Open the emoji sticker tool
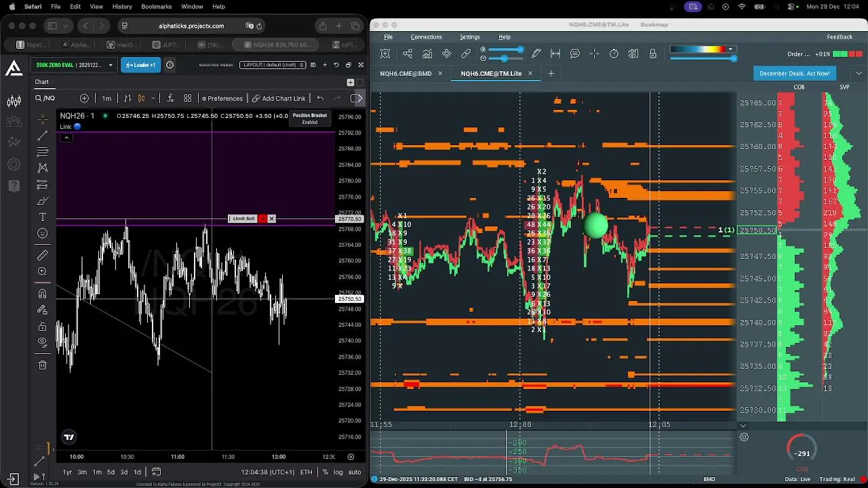 (x=42, y=233)
